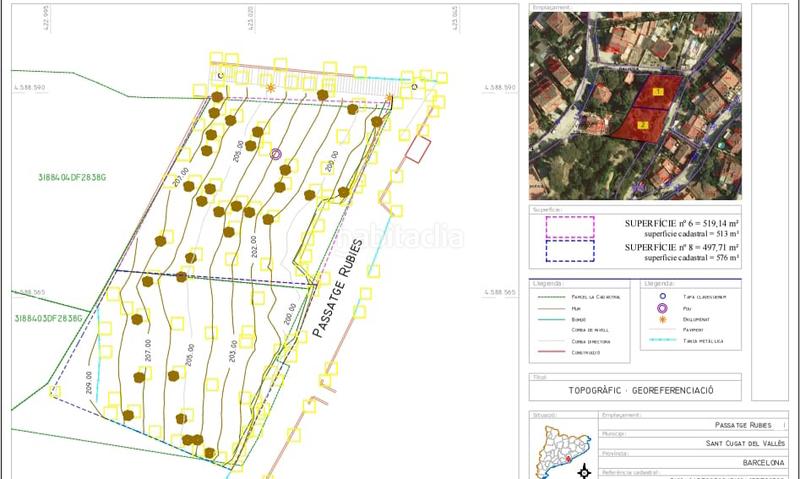The width and height of the screenshot is (800, 479).
Task: Select yellow marker 1 in aerial photo
Action: 657,91
